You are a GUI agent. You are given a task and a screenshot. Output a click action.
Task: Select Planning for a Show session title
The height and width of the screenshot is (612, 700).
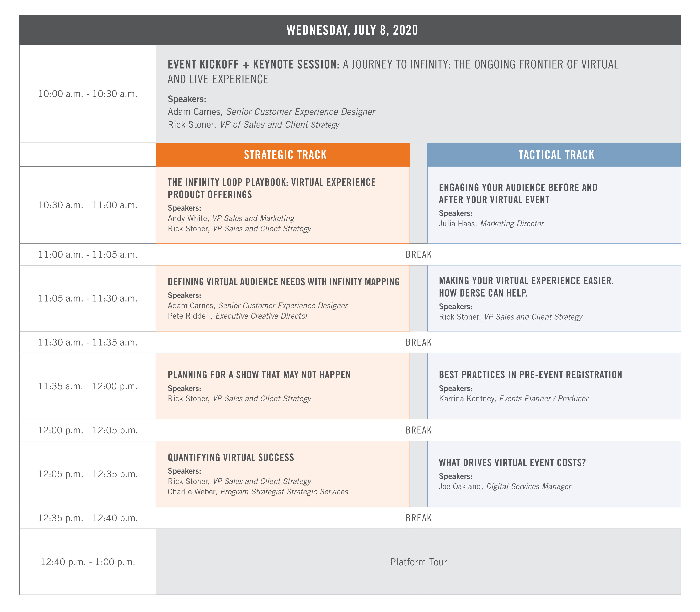coord(259,375)
